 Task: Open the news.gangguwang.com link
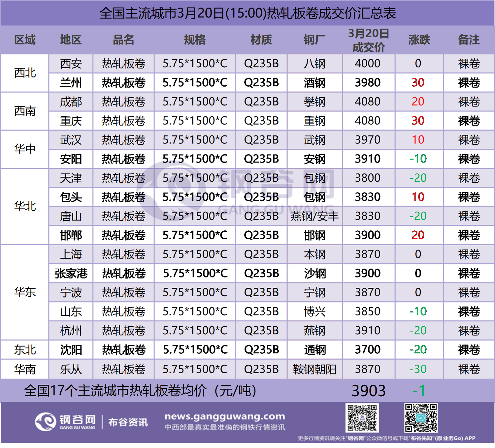tap(225, 417)
